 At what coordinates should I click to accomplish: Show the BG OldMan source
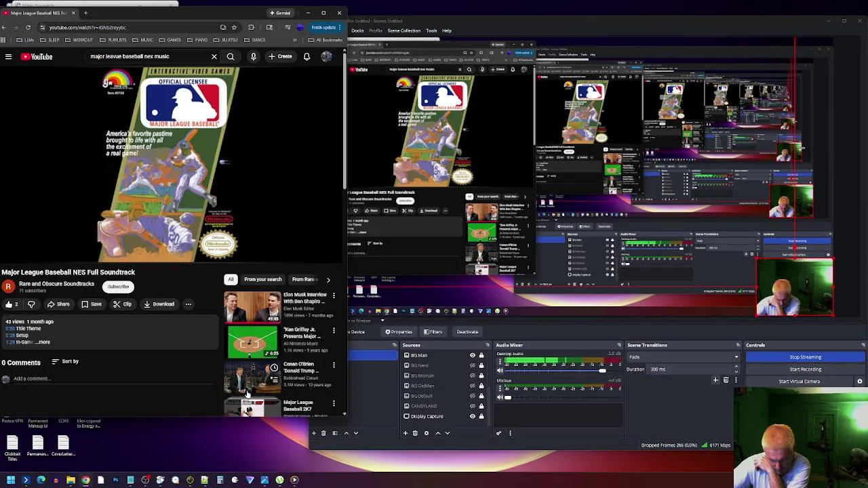click(x=473, y=386)
